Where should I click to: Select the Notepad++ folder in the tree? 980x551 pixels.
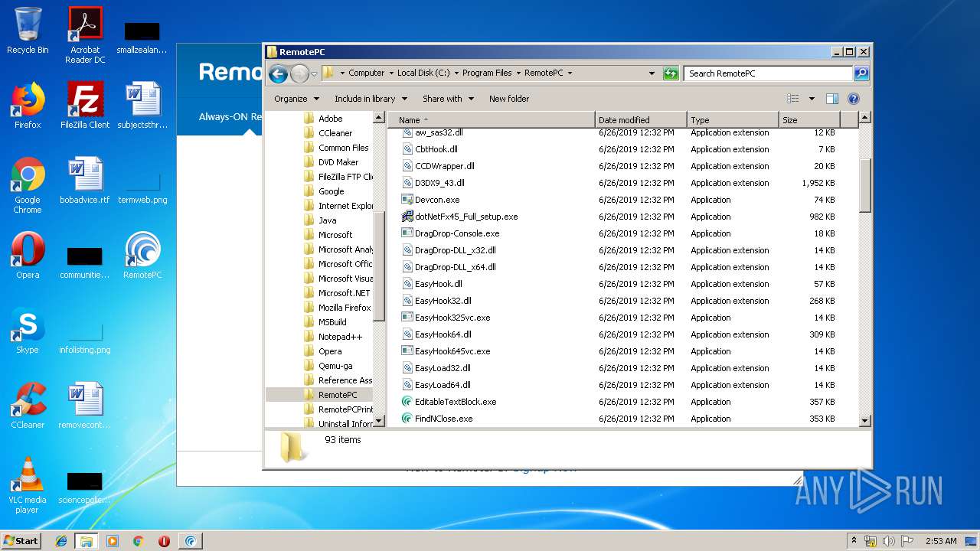340,337
